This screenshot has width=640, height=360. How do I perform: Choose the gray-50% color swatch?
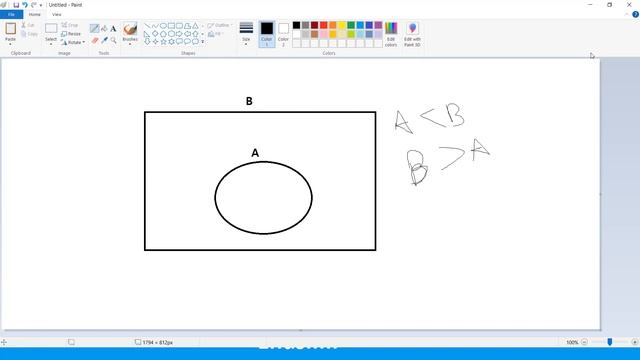pos(305,25)
